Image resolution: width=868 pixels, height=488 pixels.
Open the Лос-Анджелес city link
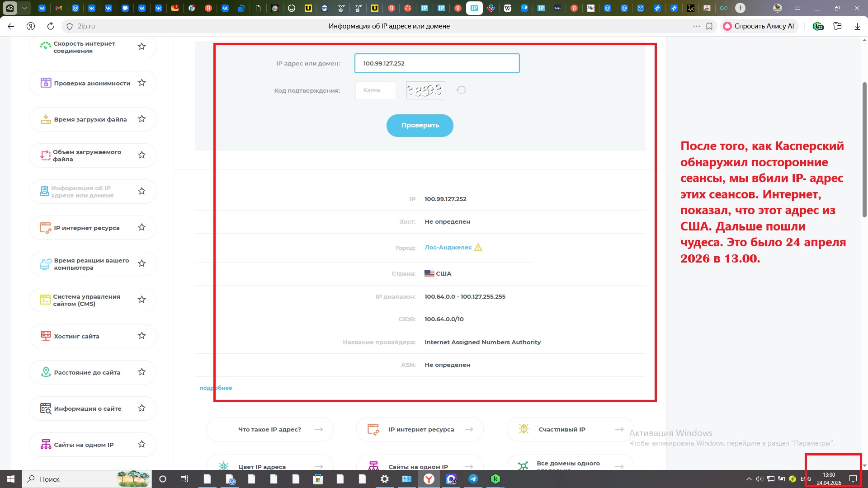click(448, 248)
